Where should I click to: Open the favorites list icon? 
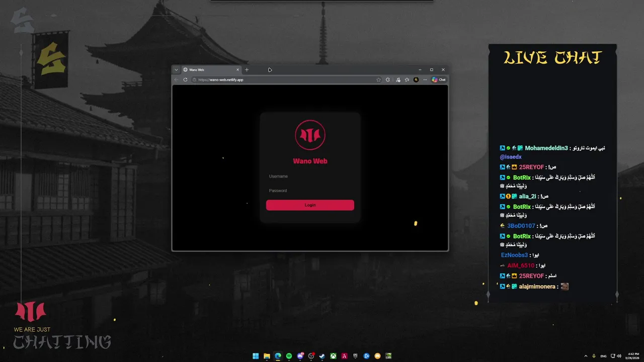(x=407, y=79)
